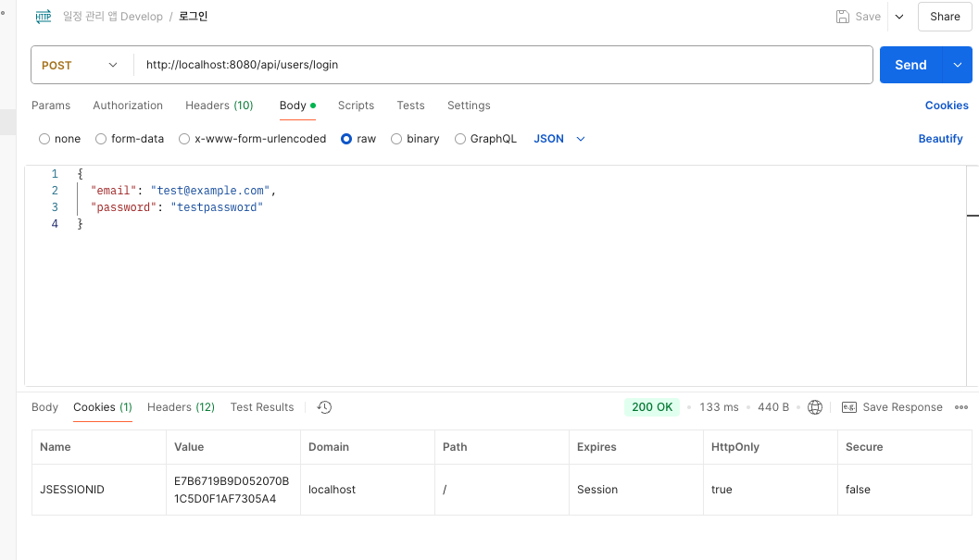Screen dimensions: 979x560
Task: Click the Name column header
Action: coord(99,447)
